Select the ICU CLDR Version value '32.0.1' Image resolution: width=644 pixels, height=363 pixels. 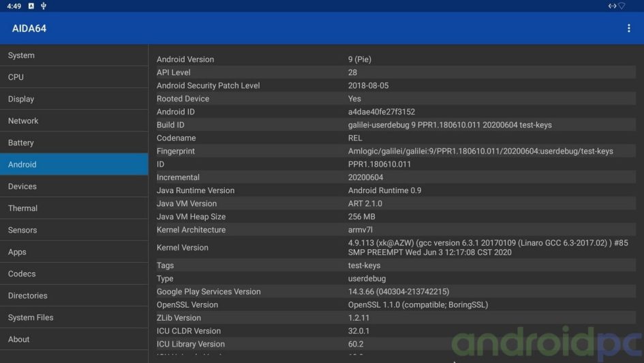pos(358,331)
